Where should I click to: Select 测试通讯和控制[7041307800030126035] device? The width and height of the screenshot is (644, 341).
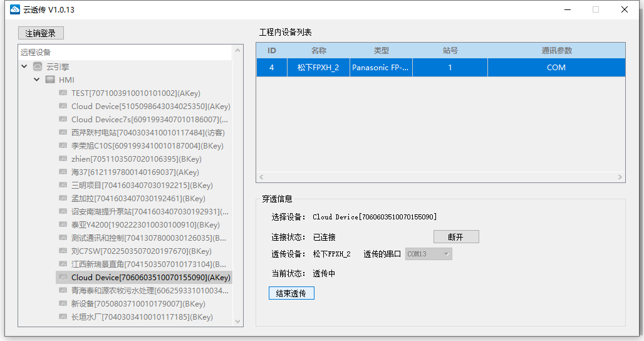(x=148, y=238)
